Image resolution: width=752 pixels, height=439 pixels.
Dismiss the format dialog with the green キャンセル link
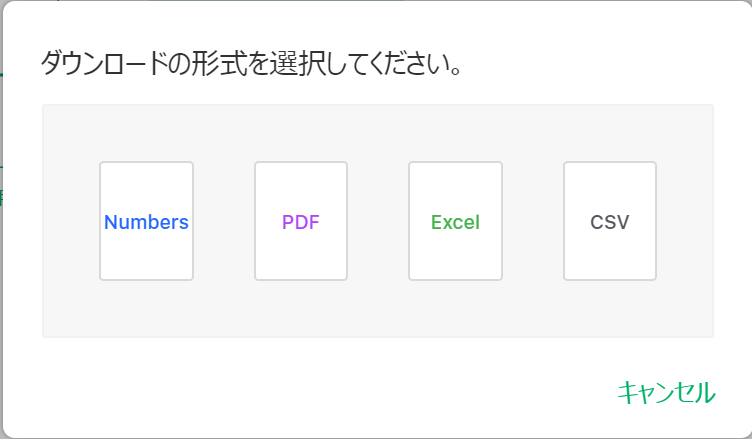[666, 392]
